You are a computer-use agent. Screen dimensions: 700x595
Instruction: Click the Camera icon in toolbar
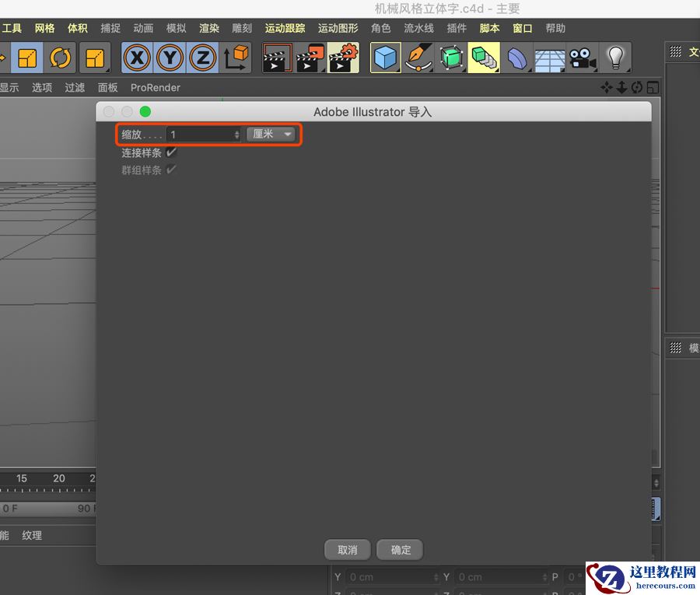(583, 58)
